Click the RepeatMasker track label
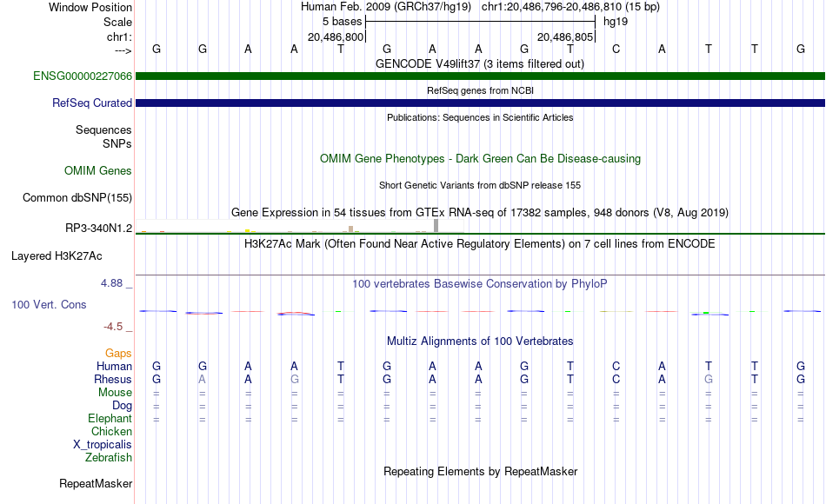The width and height of the screenshot is (826, 504). coord(96,483)
